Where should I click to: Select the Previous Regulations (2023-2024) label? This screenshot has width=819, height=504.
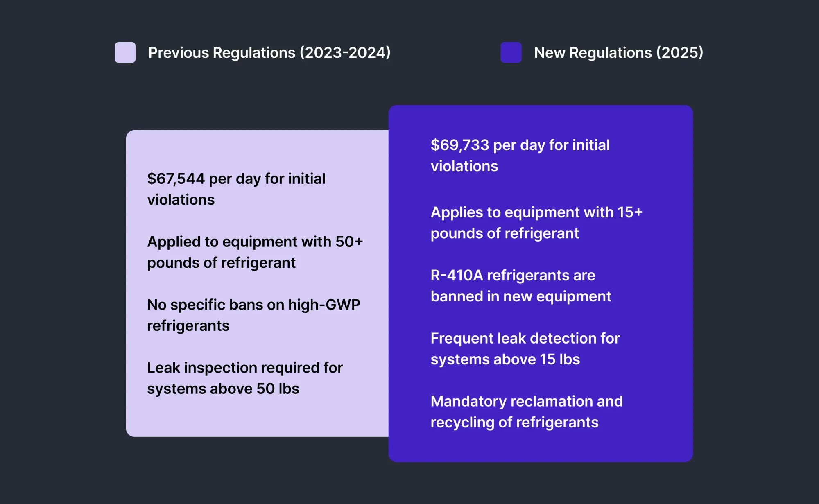tap(269, 52)
